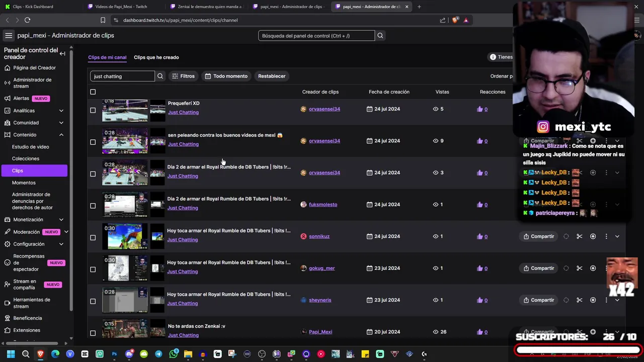Viewport: 644px width, 362px height.
Task: Click Compartir for sonnikuz clip
Action: pos(539,236)
